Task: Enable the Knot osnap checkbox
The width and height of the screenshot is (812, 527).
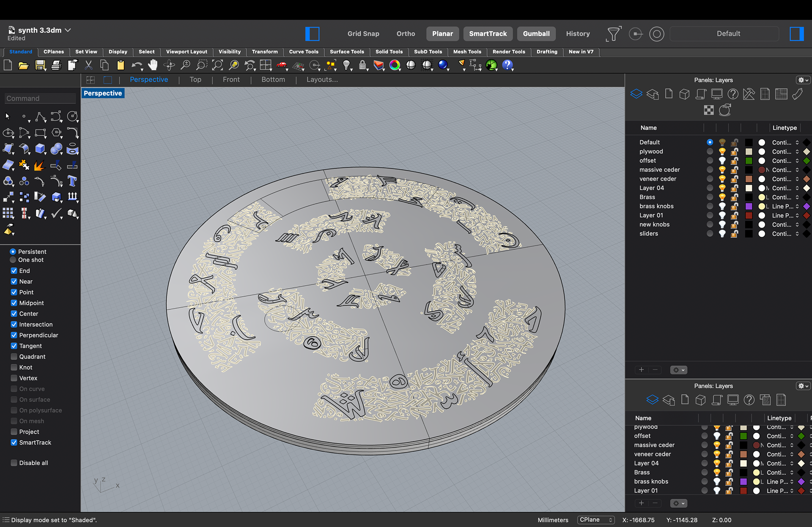Action: tap(14, 367)
